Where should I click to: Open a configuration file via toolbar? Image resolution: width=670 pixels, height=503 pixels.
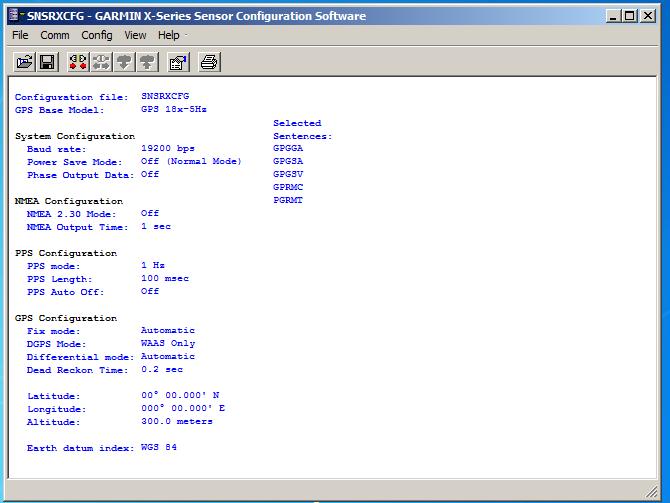click(24, 62)
